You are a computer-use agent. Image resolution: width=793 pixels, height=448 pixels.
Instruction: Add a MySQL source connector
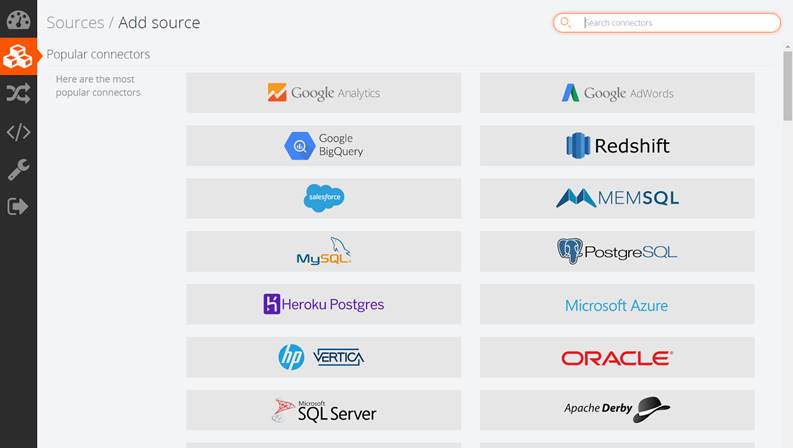point(324,251)
